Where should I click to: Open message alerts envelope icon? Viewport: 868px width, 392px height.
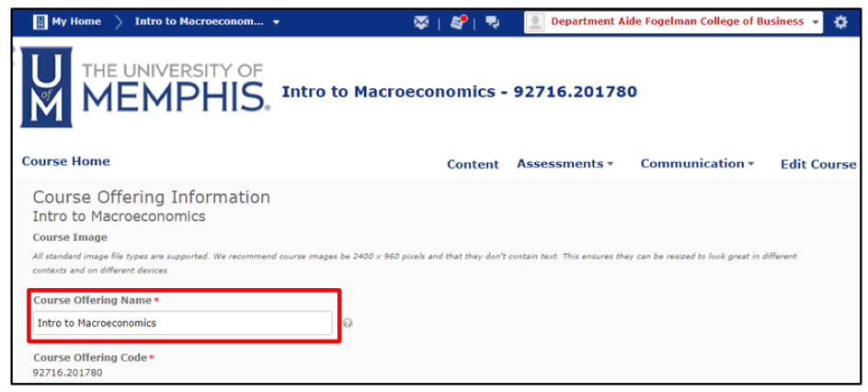pos(421,23)
